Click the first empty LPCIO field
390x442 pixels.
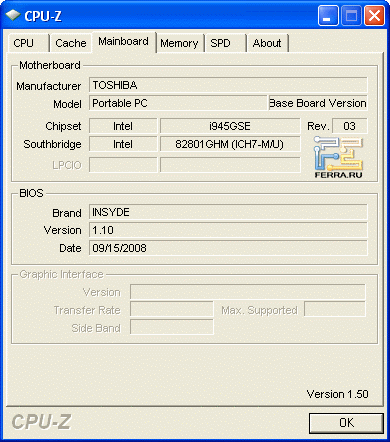click(x=123, y=165)
